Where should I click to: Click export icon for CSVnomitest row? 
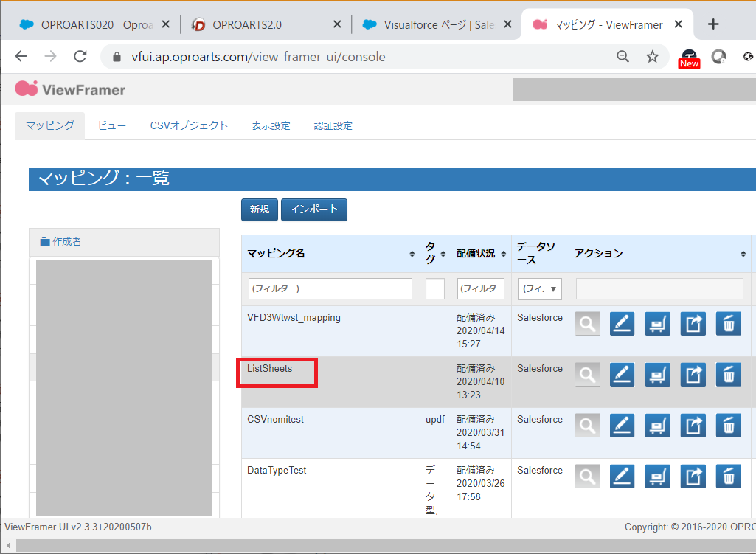pos(693,426)
